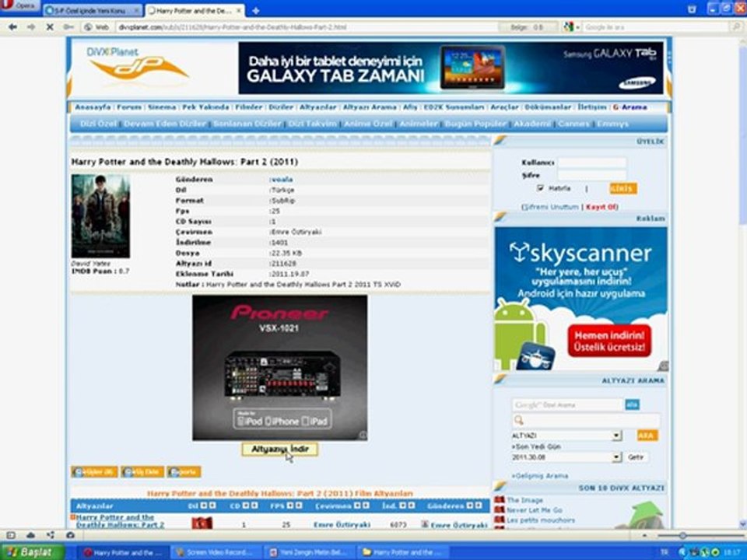Image resolution: width=747 pixels, height=560 pixels.
Task: Open The Image in latest subtitles list
Action: pyautogui.click(x=524, y=500)
